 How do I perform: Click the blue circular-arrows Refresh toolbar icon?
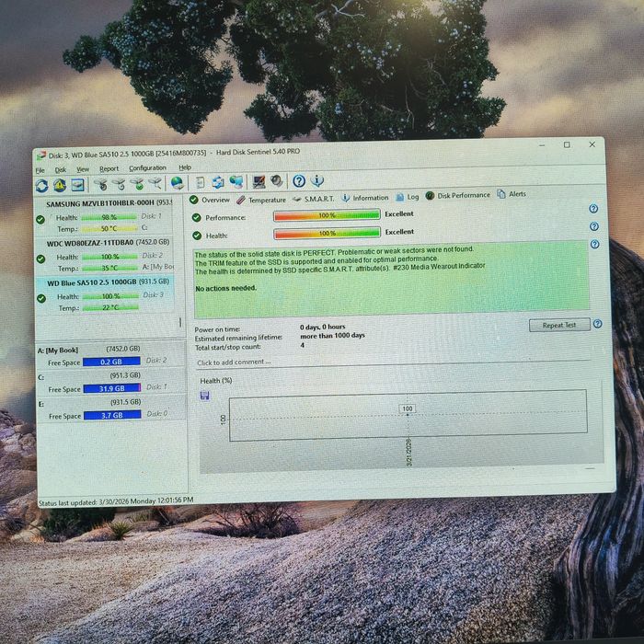click(x=42, y=186)
